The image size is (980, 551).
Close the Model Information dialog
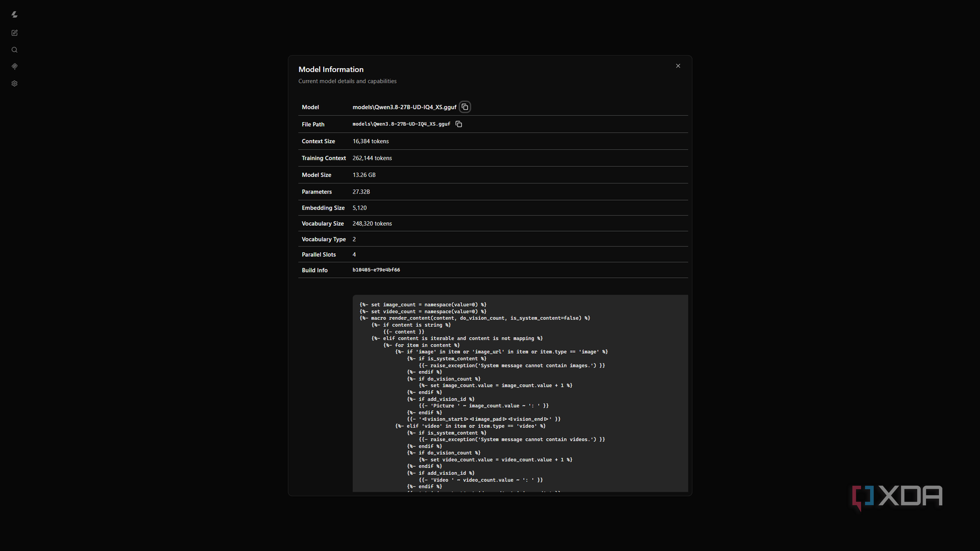pyautogui.click(x=678, y=66)
